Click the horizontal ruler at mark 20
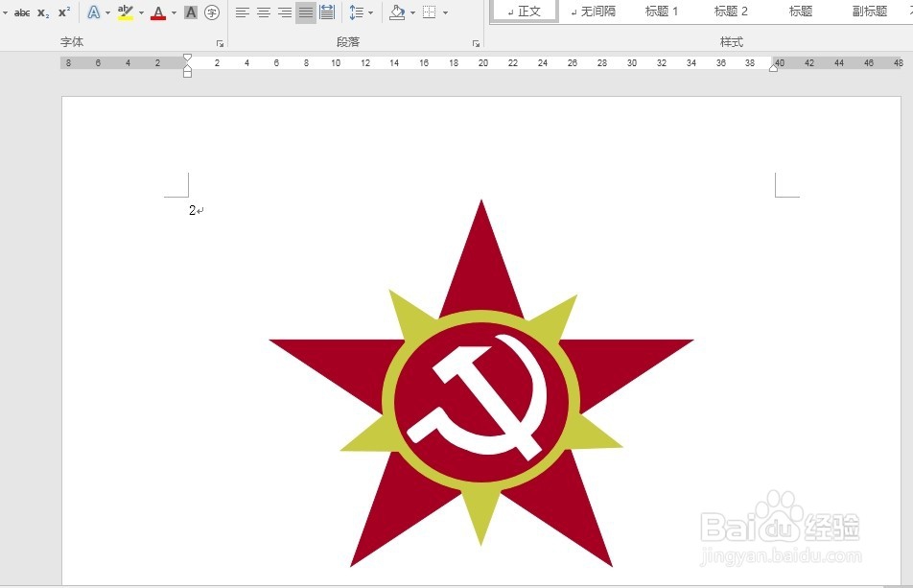This screenshot has width=913, height=588. 482,63
